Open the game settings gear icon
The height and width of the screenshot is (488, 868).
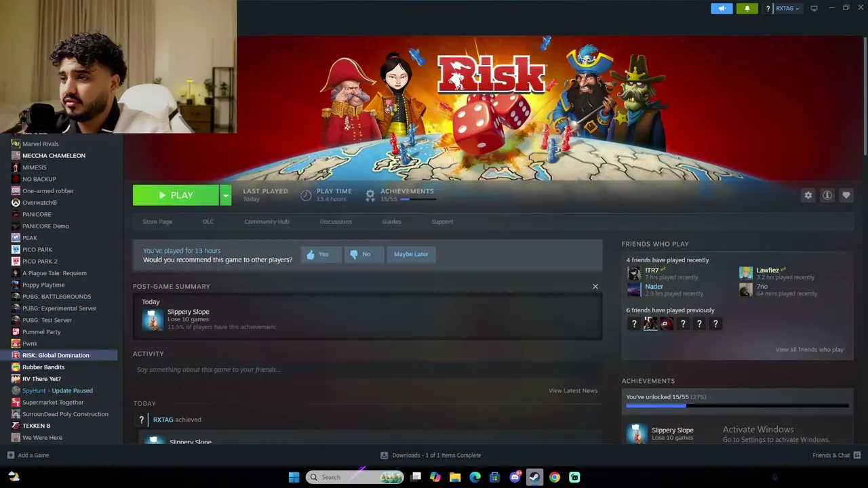(x=808, y=195)
